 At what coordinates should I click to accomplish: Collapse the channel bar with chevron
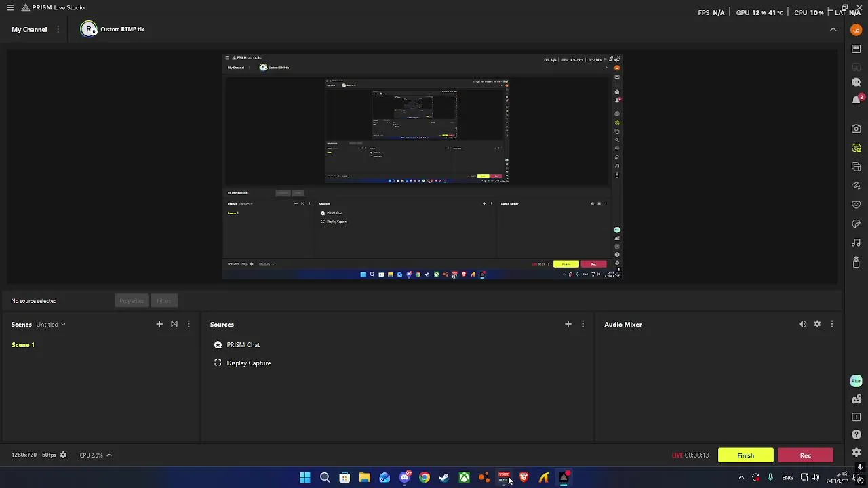click(833, 29)
